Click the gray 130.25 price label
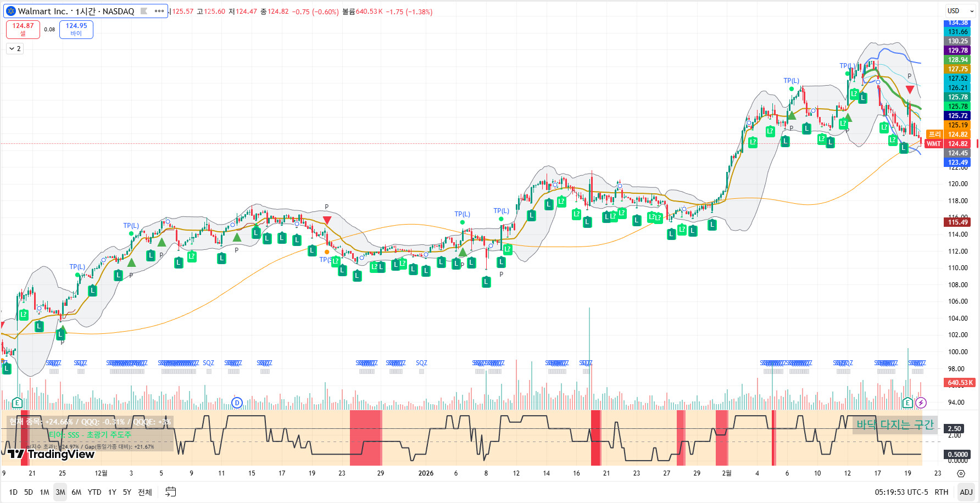This screenshot has height=503, width=980. (958, 41)
